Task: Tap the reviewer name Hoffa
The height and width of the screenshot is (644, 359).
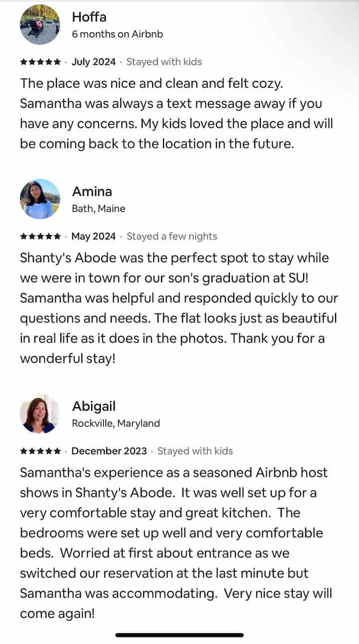Action: tap(89, 17)
